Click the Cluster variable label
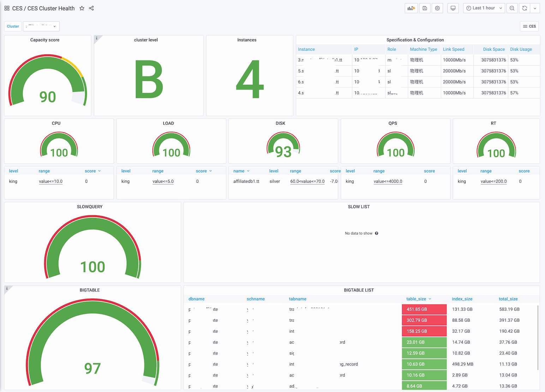This screenshot has width=545, height=392. click(13, 26)
